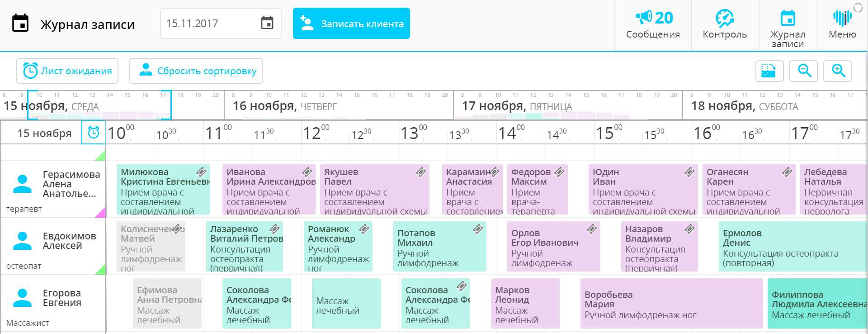Screen dimensions: 868x334
Task: Click Егорова Евгения's avatar icon
Action: [x=22, y=298]
